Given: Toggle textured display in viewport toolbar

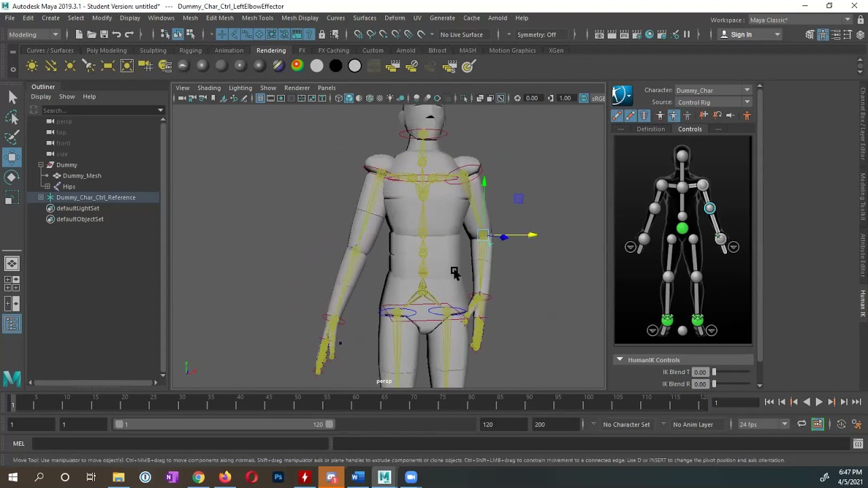Looking at the screenshot, I should [380, 98].
